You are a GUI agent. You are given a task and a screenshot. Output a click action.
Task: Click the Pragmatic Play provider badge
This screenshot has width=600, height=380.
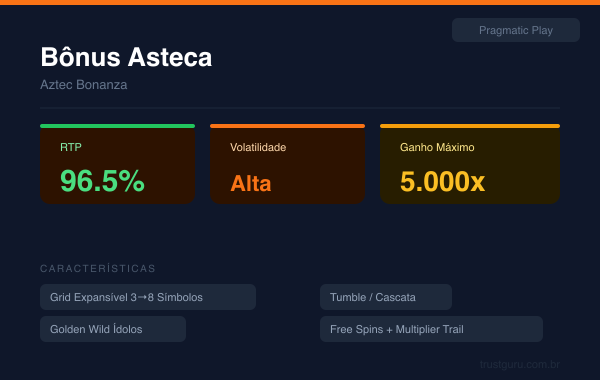516,30
